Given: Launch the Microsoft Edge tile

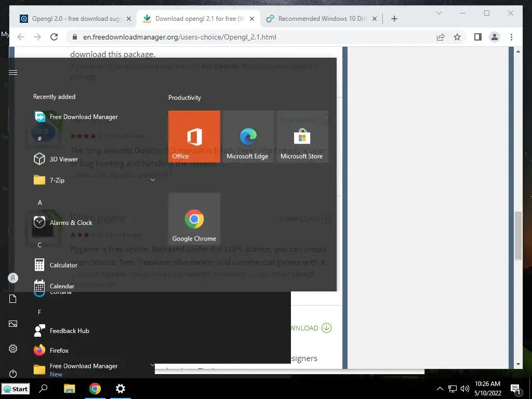Looking at the screenshot, I should pos(248,137).
